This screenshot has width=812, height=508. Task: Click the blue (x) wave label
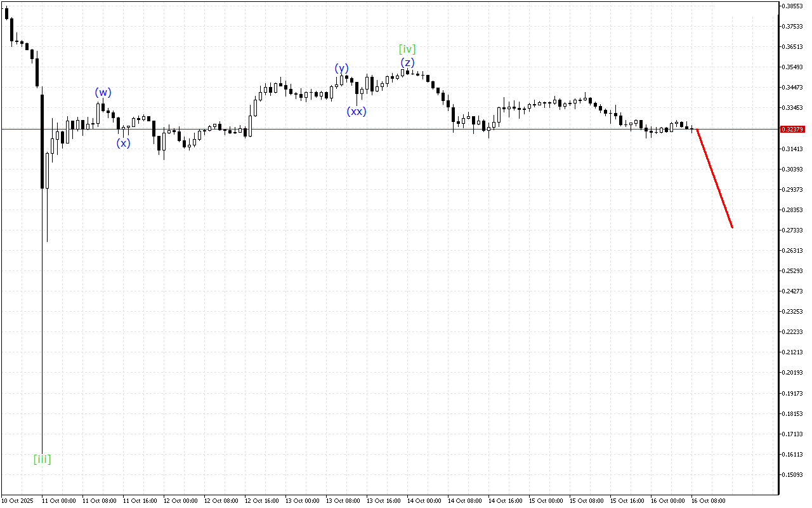pyautogui.click(x=123, y=143)
